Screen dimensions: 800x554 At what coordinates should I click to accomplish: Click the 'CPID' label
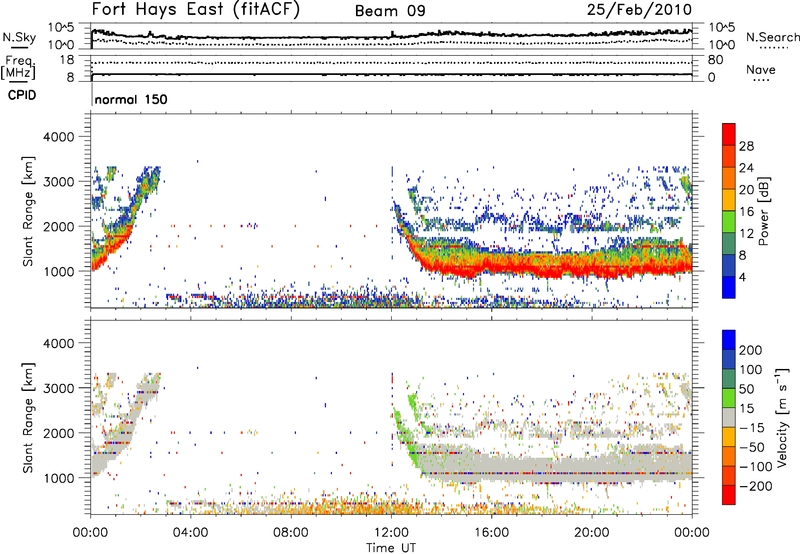pyautogui.click(x=22, y=95)
